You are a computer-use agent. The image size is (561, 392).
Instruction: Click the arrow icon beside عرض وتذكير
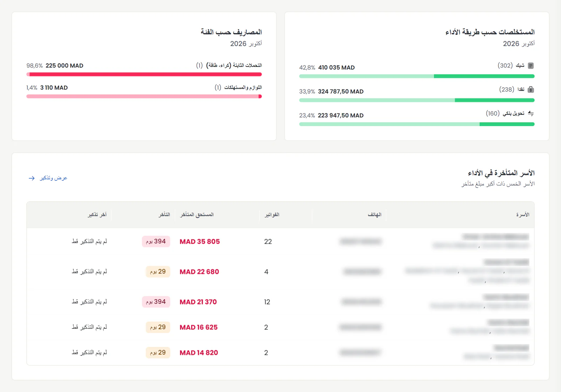(x=32, y=178)
